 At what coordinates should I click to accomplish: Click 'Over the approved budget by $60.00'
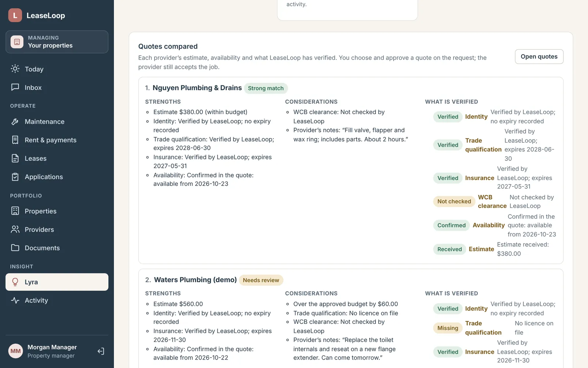[345, 304]
